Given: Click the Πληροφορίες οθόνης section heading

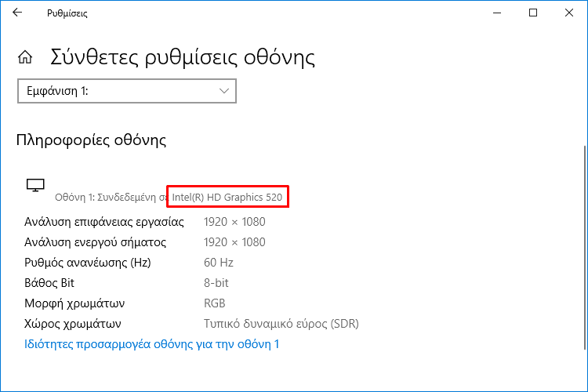Looking at the screenshot, I should pyautogui.click(x=91, y=140).
